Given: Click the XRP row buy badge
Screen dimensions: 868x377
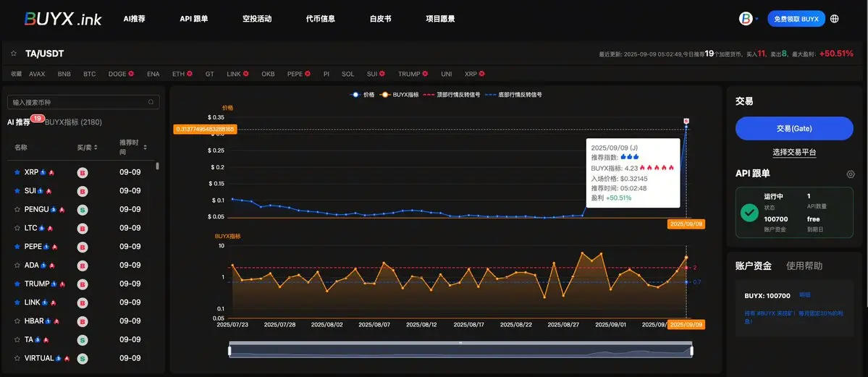Looking at the screenshot, I should pyautogui.click(x=82, y=173).
